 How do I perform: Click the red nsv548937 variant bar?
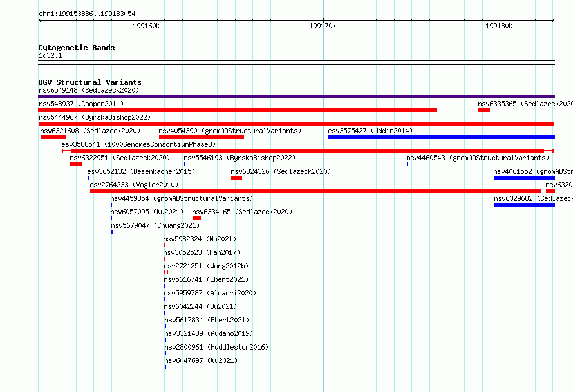click(238, 110)
